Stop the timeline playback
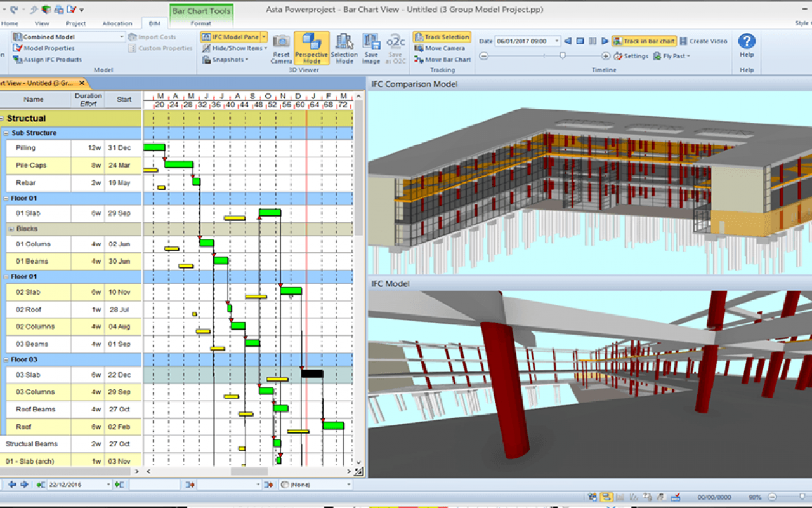This screenshot has height=508, width=812. coord(580,41)
